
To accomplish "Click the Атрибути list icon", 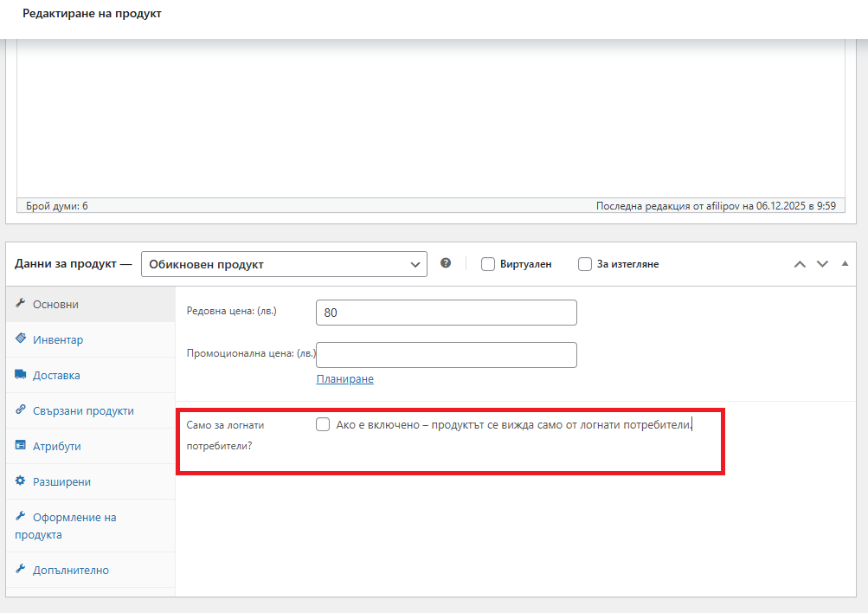I will pyautogui.click(x=21, y=446).
